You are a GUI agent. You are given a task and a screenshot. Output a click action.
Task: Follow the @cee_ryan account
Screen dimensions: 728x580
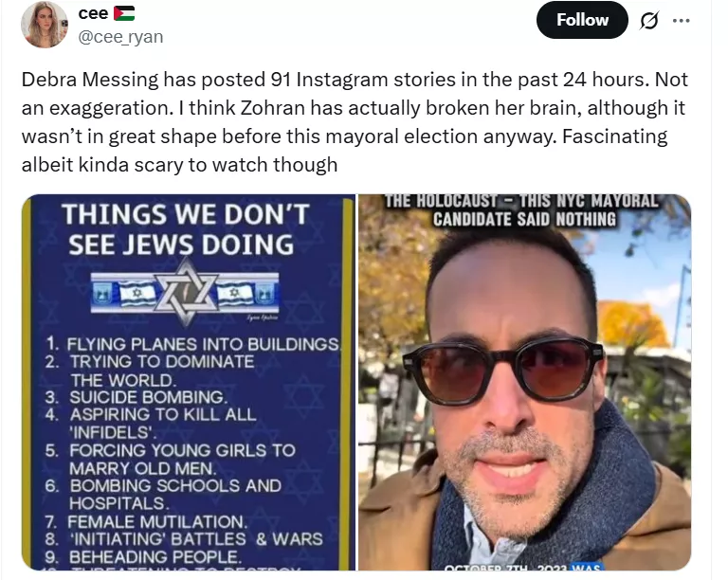(x=582, y=20)
